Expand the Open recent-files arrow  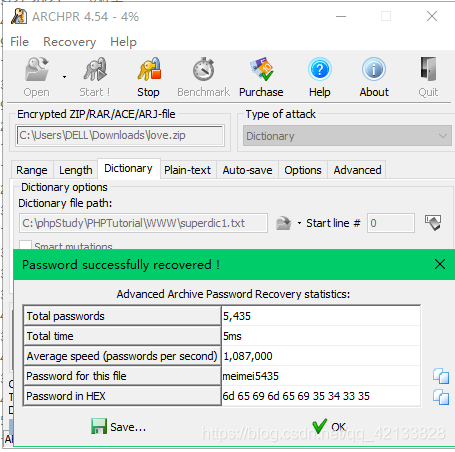pyautogui.click(x=64, y=77)
